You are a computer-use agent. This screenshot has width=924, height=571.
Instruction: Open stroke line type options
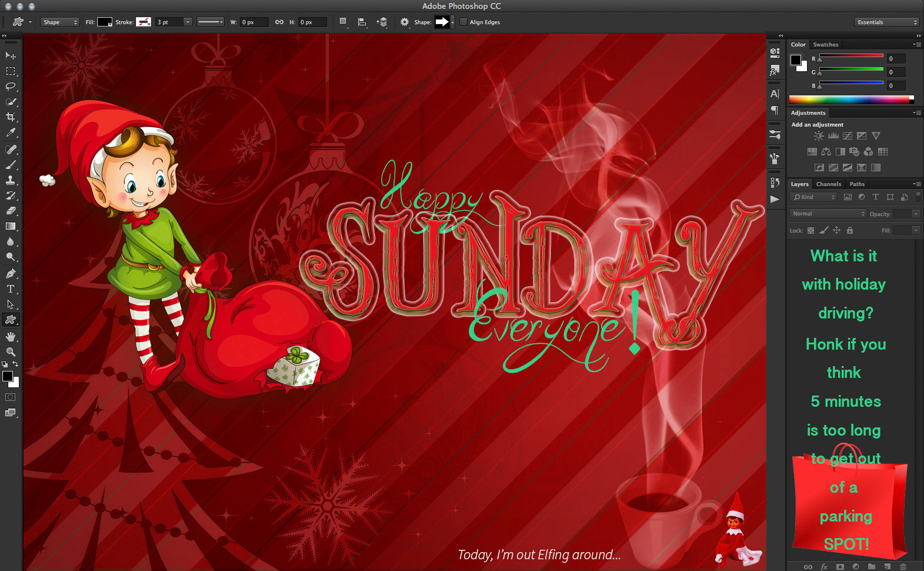[x=211, y=22]
